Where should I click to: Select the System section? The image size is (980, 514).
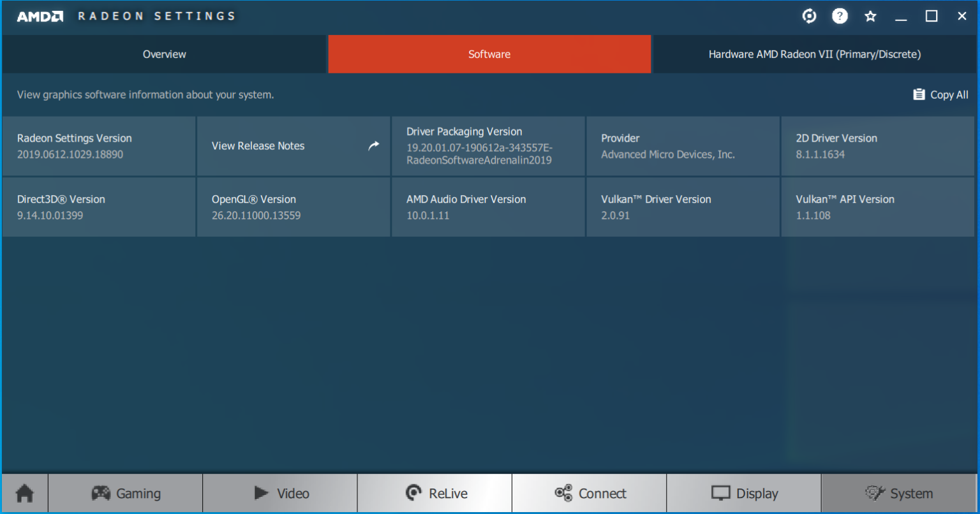pyautogui.click(x=898, y=493)
